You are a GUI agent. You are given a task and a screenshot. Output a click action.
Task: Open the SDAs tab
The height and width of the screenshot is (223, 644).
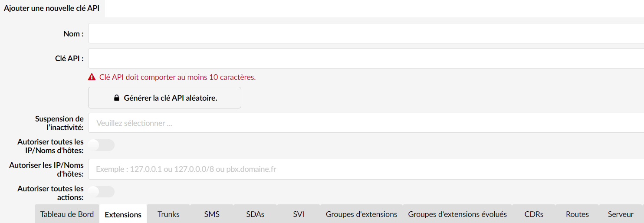(x=255, y=214)
